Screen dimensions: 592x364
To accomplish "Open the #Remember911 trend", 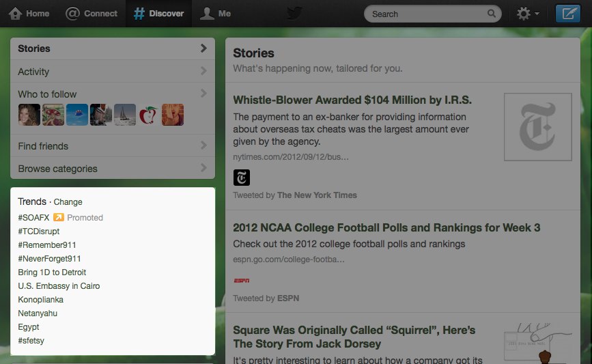I will point(47,245).
